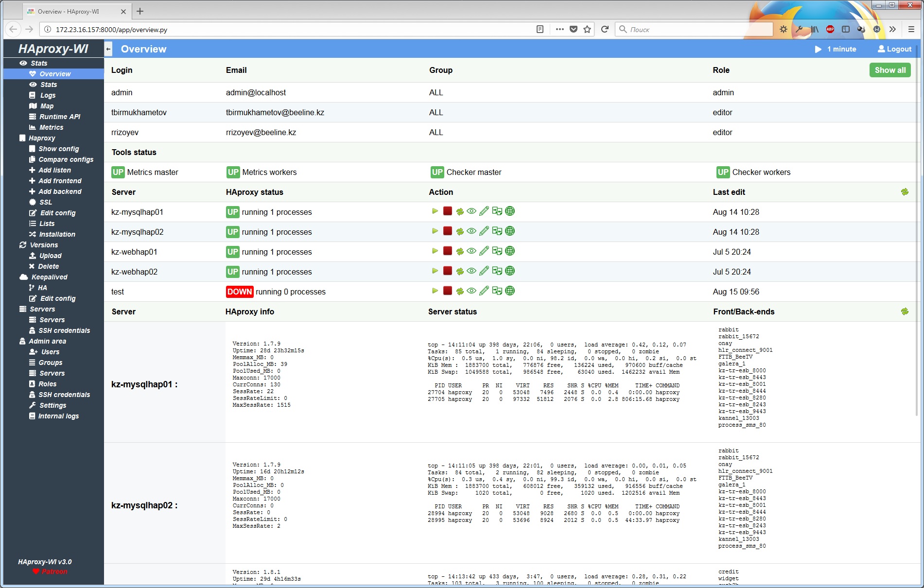924x588 pixels.
Task: View config eye icon for kz-webhap01
Action: click(x=471, y=251)
